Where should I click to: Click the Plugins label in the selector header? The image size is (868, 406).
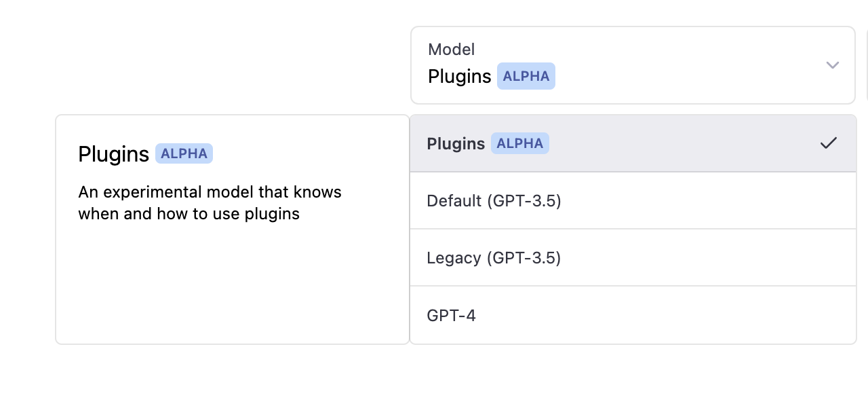click(x=460, y=76)
